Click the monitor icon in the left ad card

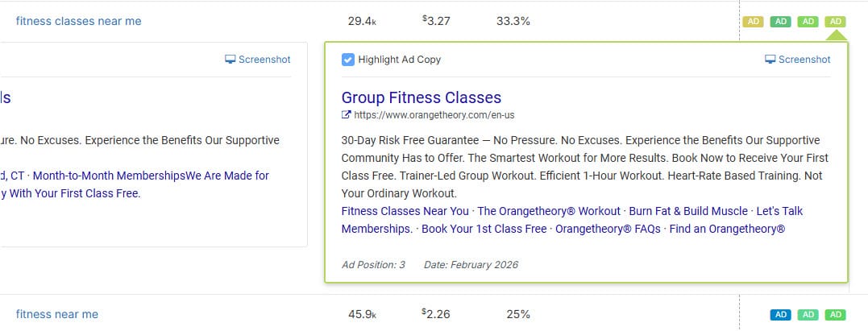(230, 60)
